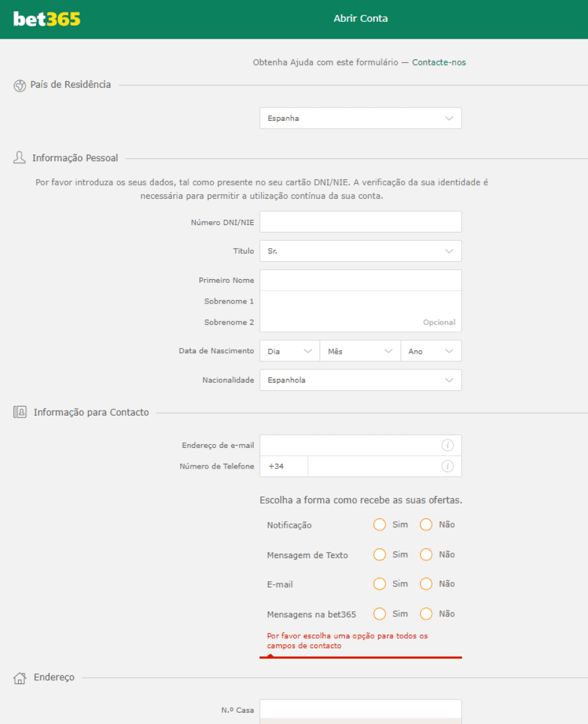Screen dimensions: 588x724
Task: Open the Nacionalidade dropdown showing Espanhola
Action: pyautogui.click(x=361, y=380)
